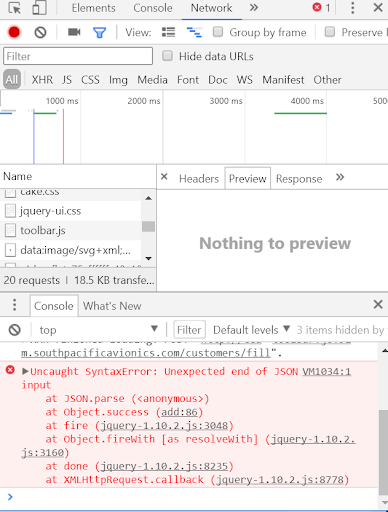
Task: Use large request rows view icon
Action: pos(168,32)
